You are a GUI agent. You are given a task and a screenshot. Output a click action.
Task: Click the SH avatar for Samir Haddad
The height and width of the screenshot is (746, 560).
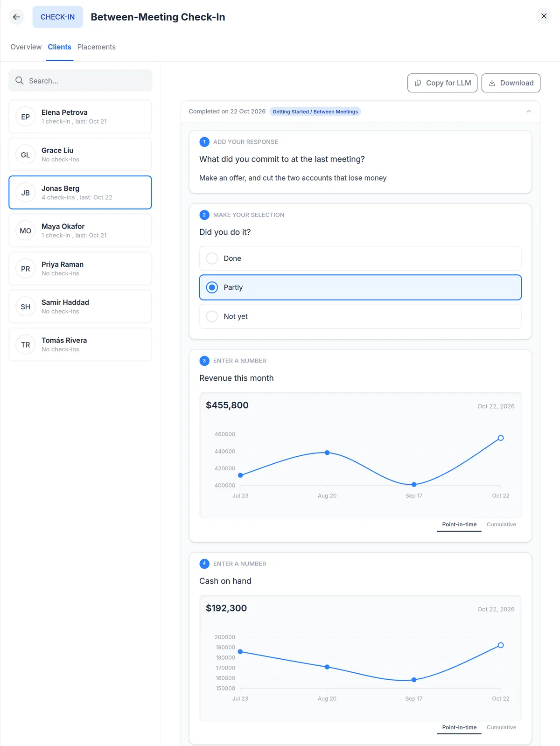pyautogui.click(x=26, y=307)
